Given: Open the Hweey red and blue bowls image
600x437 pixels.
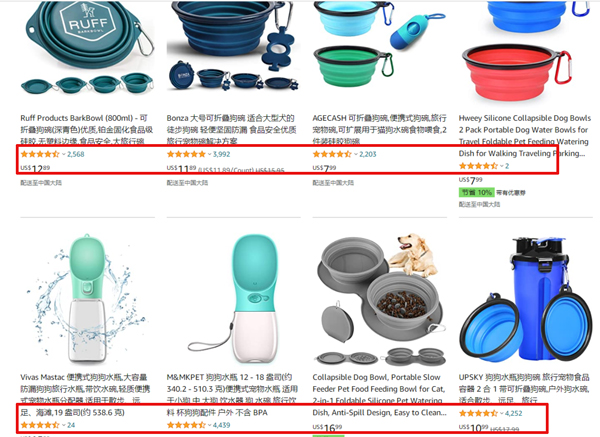Looking at the screenshot, I should coord(525,53).
